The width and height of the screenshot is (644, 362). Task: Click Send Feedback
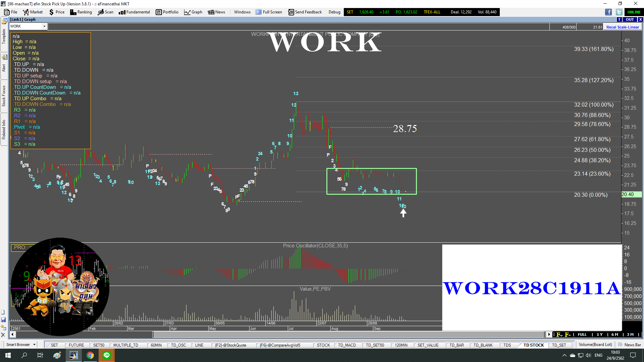[305, 12]
